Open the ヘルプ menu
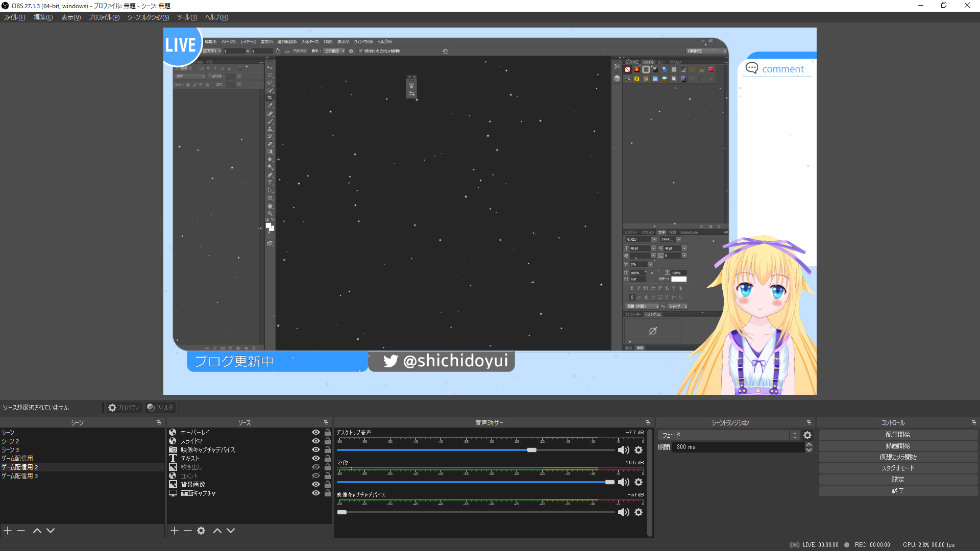The height and width of the screenshot is (551, 980). coord(216,17)
